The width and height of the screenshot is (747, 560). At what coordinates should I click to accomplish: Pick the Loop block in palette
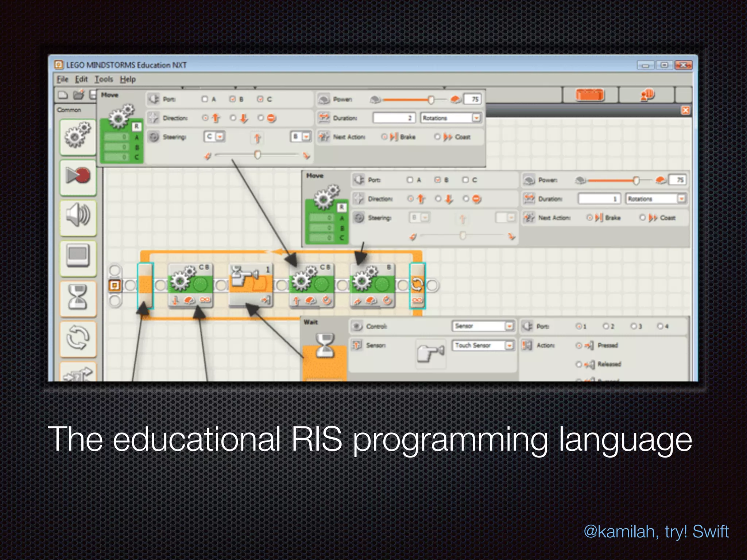[x=78, y=338]
